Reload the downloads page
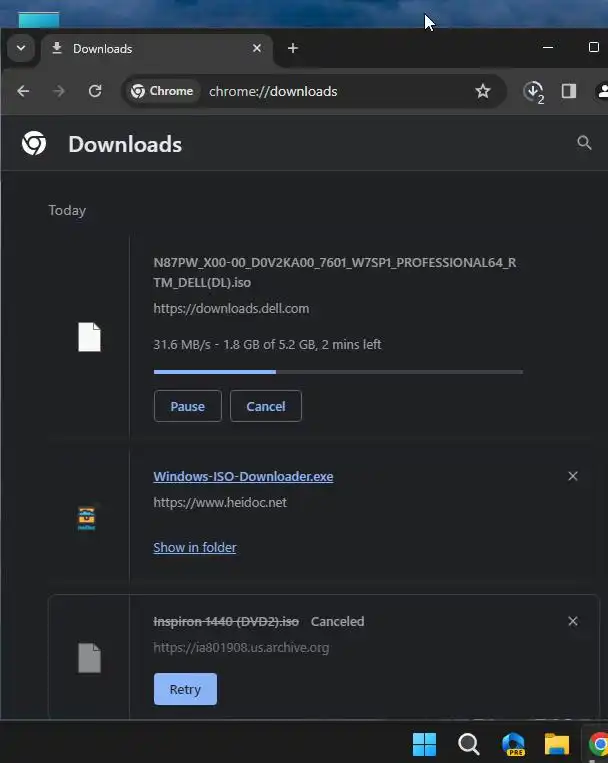The width and height of the screenshot is (608, 763). point(95,91)
